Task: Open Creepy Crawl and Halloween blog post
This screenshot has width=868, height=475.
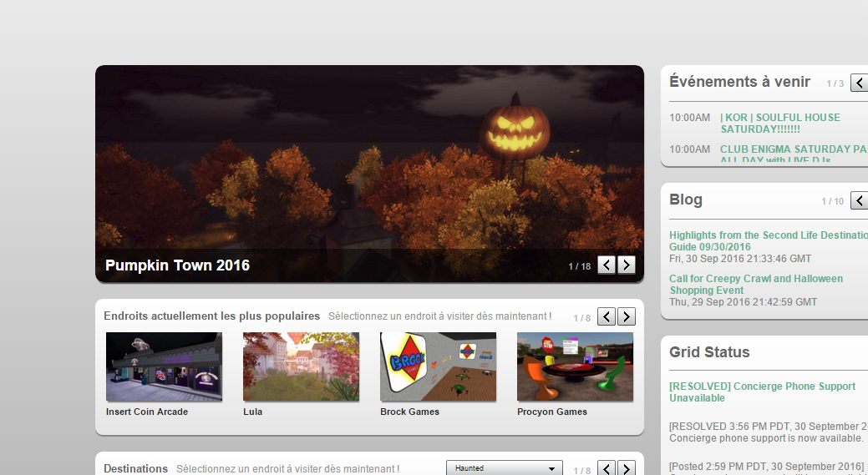Action: coord(755,284)
